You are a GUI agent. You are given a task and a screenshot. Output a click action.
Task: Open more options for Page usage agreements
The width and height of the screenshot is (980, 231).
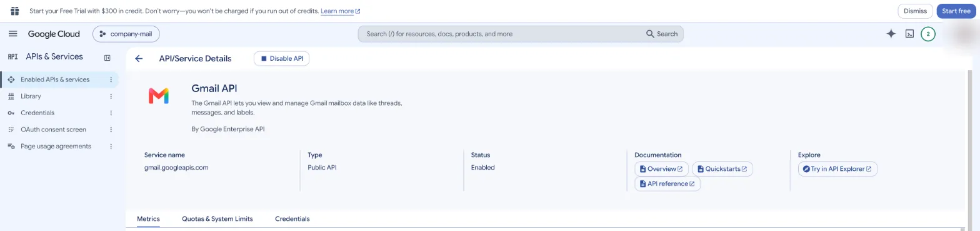click(111, 146)
